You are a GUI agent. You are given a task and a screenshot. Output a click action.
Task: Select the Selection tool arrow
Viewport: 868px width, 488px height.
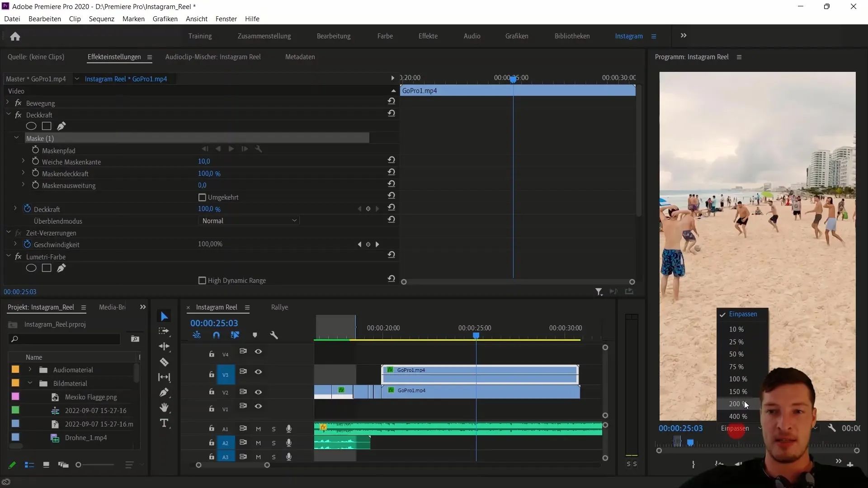(164, 317)
